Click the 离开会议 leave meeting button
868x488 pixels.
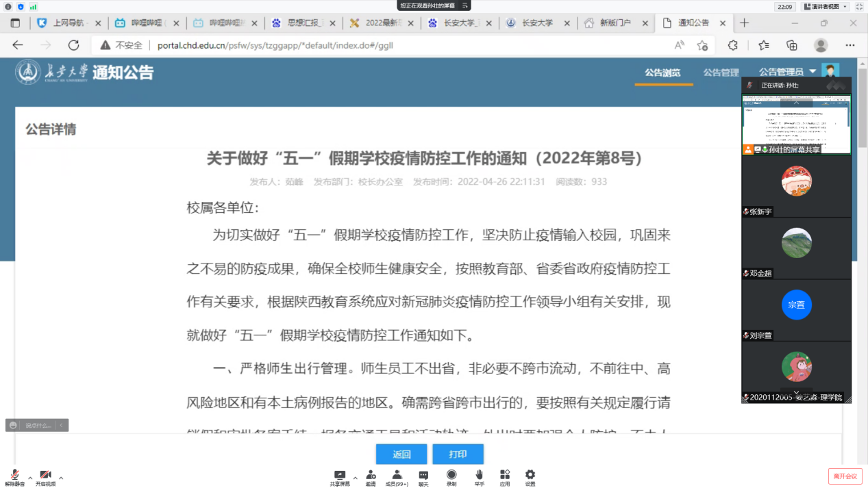click(x=845, y=476)
